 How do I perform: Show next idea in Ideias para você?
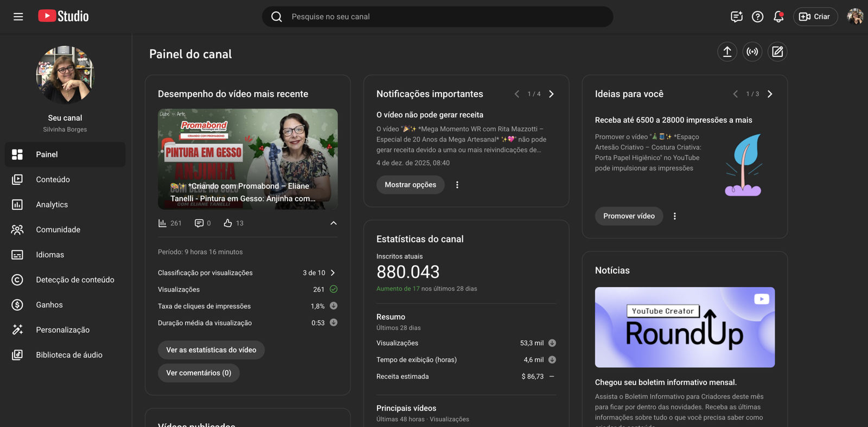(x=769, y=94)
